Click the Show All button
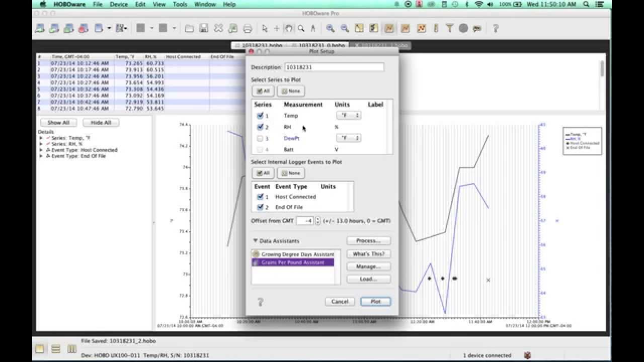 coord(58,122)
